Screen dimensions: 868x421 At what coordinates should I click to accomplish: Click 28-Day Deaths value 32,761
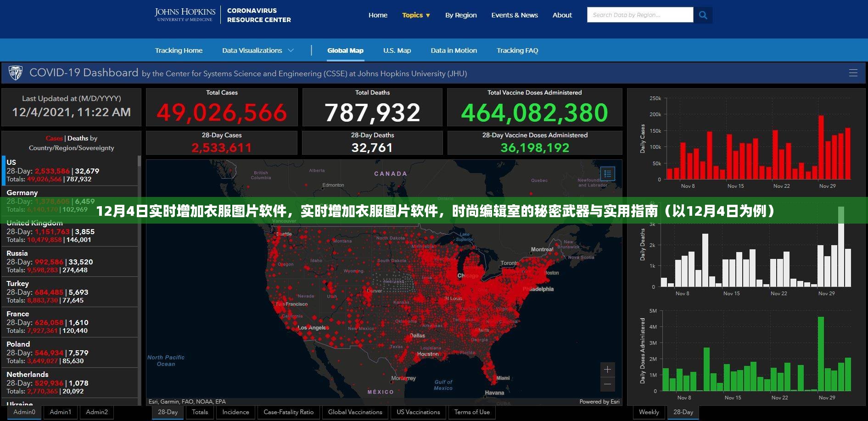pos(372,148)
